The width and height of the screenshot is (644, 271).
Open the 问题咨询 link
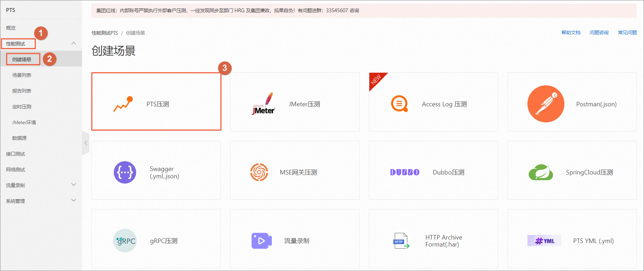tap(599, 33)
